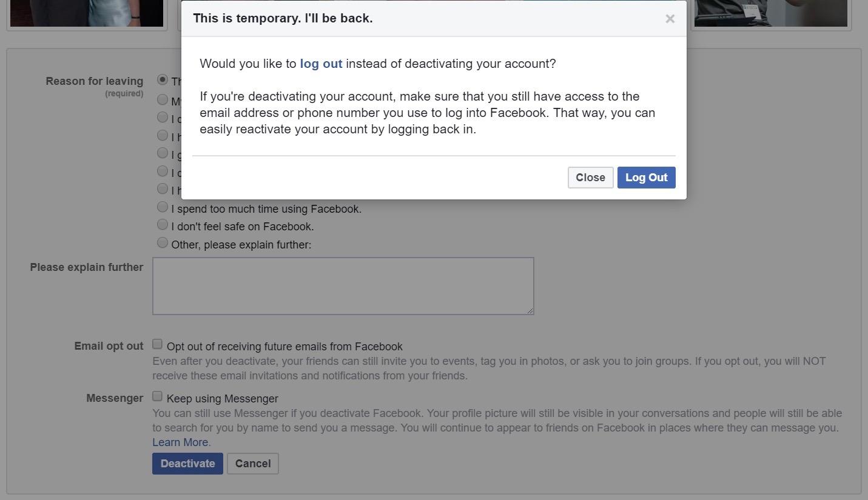Select the second reason for leaving radio
Image resolution: width=868 pixels, height=500 pixels.
[x=163, y=99]
